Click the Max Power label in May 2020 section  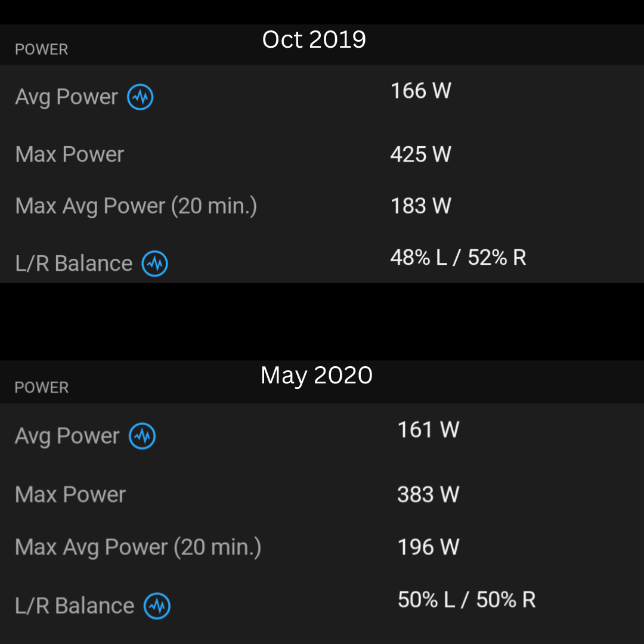[70, 495]
